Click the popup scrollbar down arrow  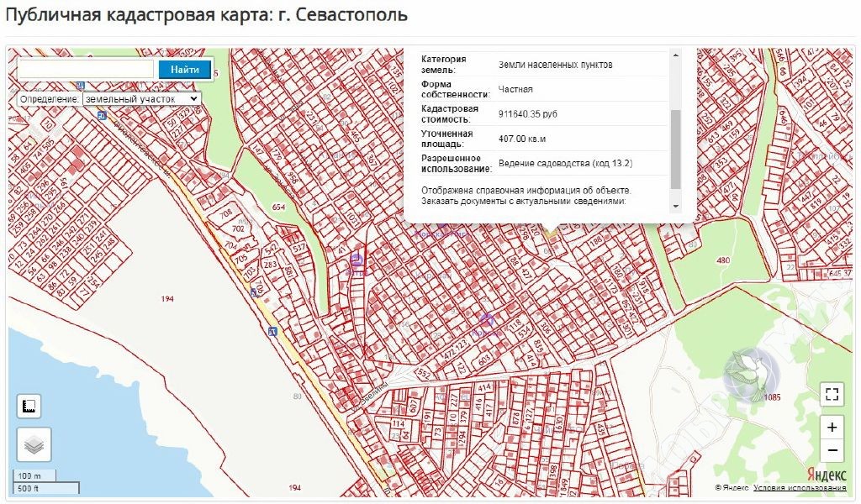tap(675, 207)
